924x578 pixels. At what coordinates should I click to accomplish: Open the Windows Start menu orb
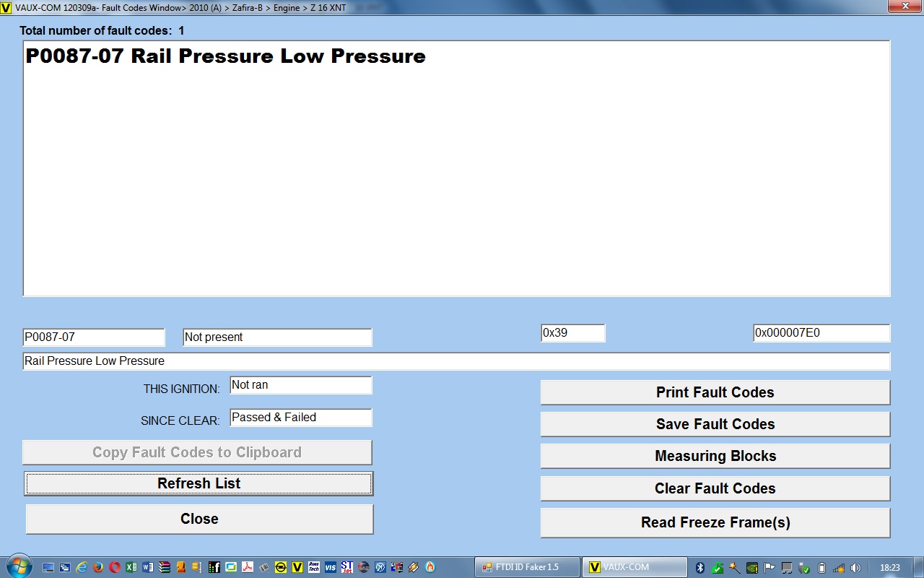click(19, 566)
